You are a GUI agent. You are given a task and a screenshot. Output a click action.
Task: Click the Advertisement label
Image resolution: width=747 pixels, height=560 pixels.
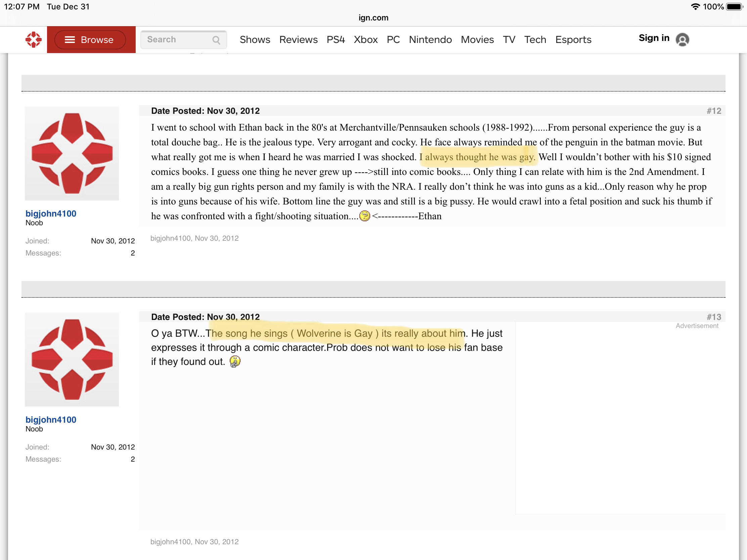tap(697, 326)
